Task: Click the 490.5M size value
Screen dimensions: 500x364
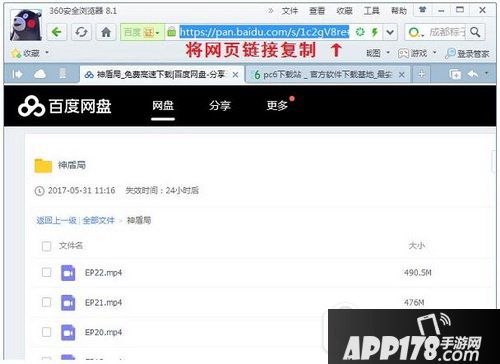Action: [x=418, y=273]
